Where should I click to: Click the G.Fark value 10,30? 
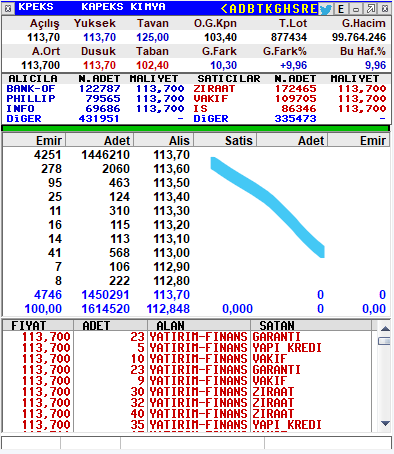(223, 65)
